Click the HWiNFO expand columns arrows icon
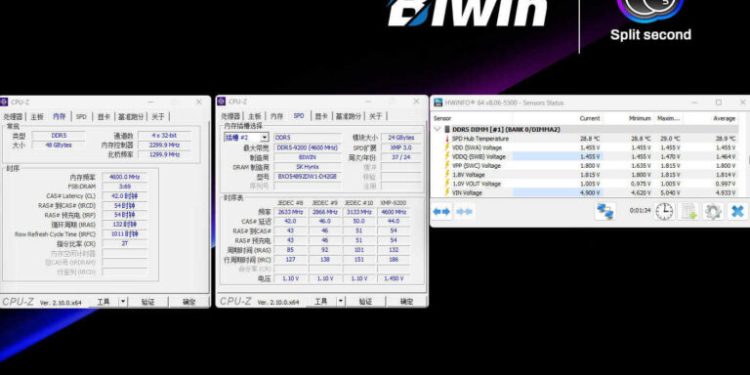The width and height of the screenshot is (750, 375). [x=441, y=211]
